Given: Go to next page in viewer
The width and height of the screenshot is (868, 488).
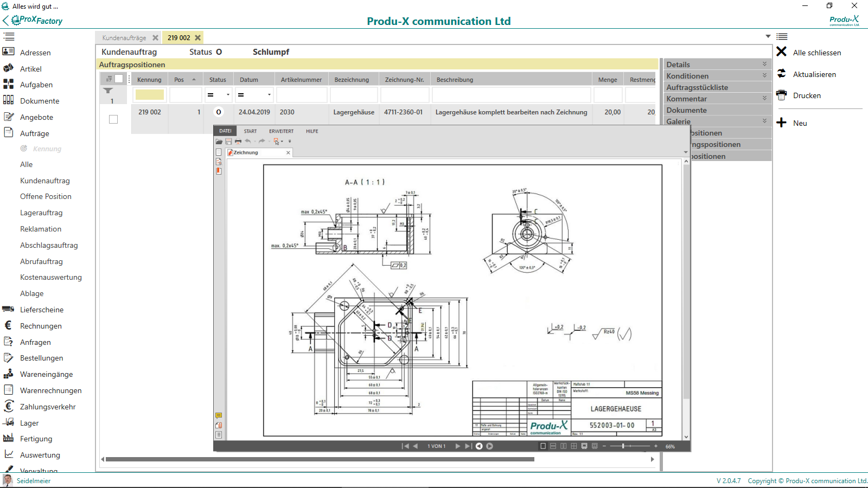Looking at the screenshot, I should click(x=457, y=446).
